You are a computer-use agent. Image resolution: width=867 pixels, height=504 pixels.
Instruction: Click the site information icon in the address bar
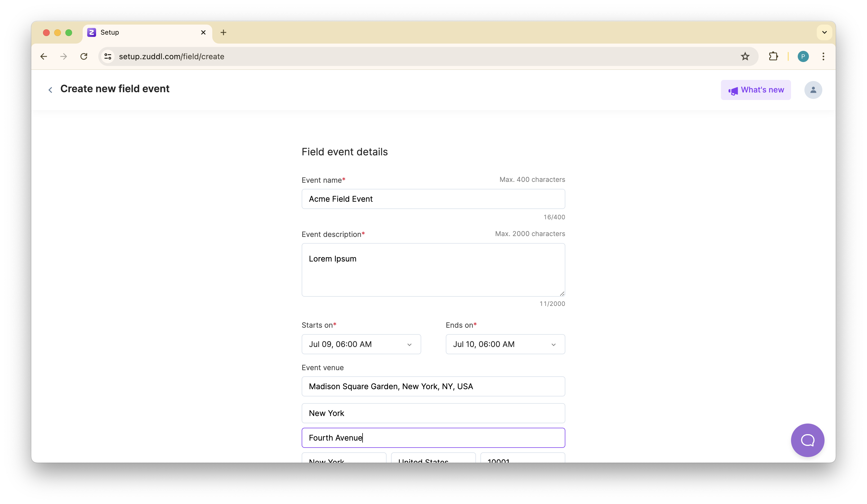(108, 56)
